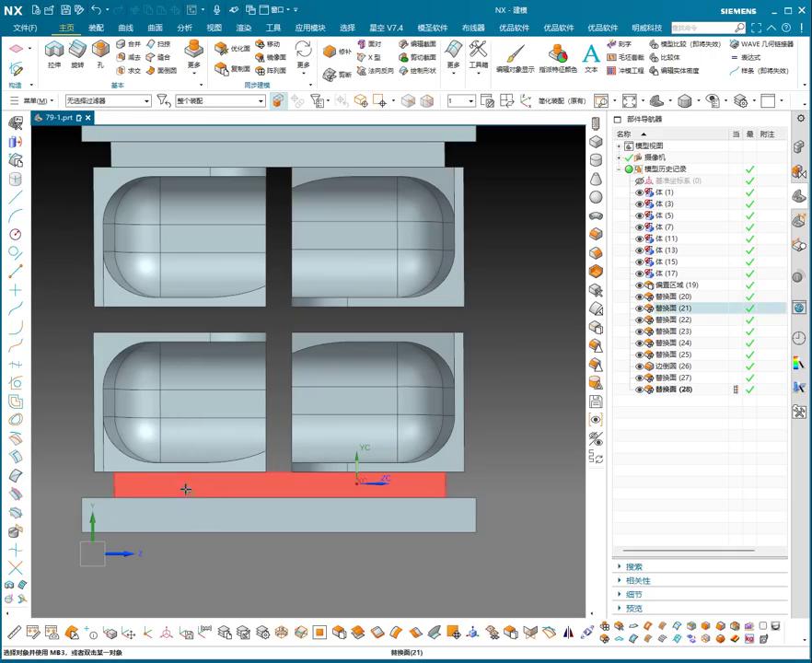This screenshot has height=663, width=812.
Task: Click the 拉伸 (Extrude) tool icon
Action: 54,50
